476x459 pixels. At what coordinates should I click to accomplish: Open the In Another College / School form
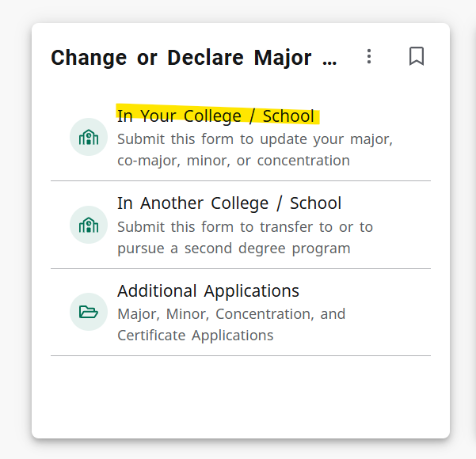tap(229, 203)
